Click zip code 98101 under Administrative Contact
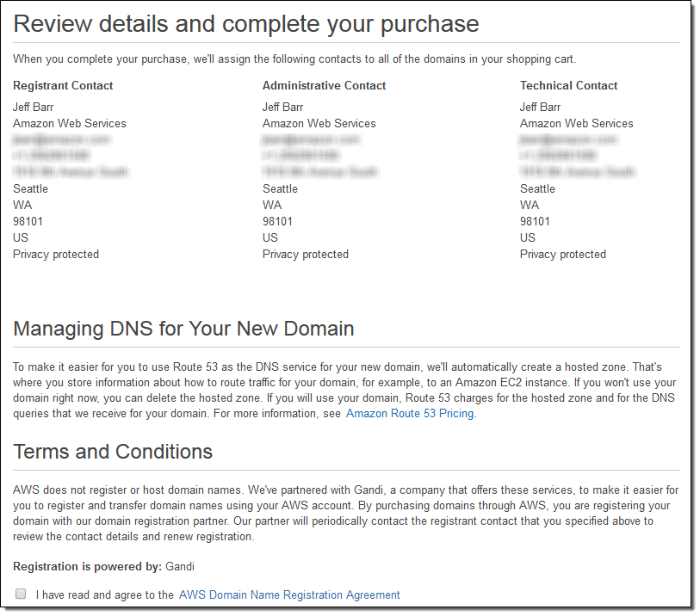Image resolution: width=700 pixels, height=616 pixels. pos(277,222)
